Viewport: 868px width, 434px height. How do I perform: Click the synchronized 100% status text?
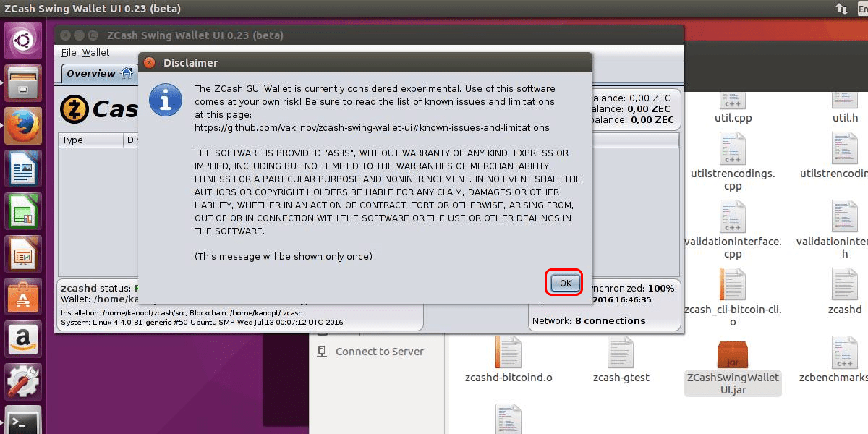633,288
